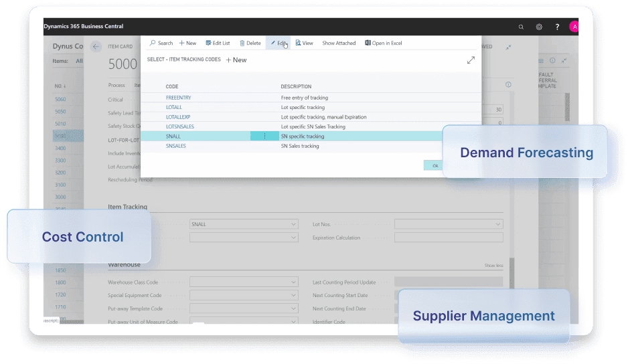Open item 1800 in the list
This screenshot has height=364, width=628.
[60, 282]
